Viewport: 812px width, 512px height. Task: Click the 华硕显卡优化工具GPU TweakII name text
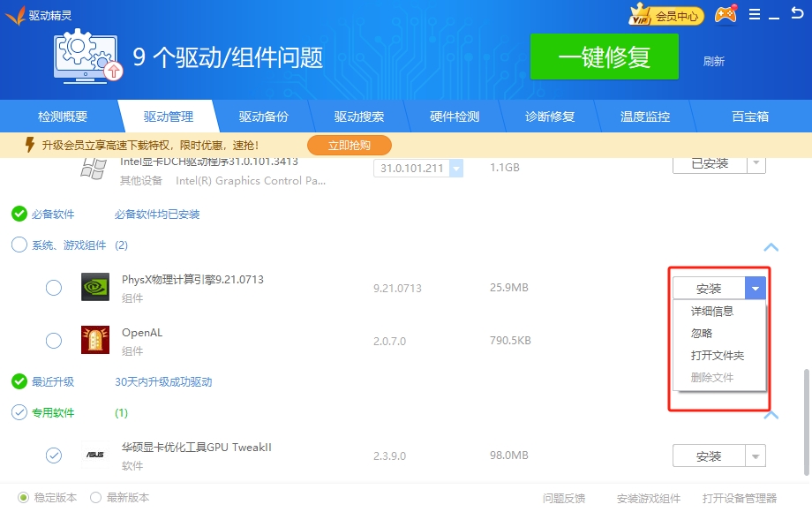tap(197, 448)
